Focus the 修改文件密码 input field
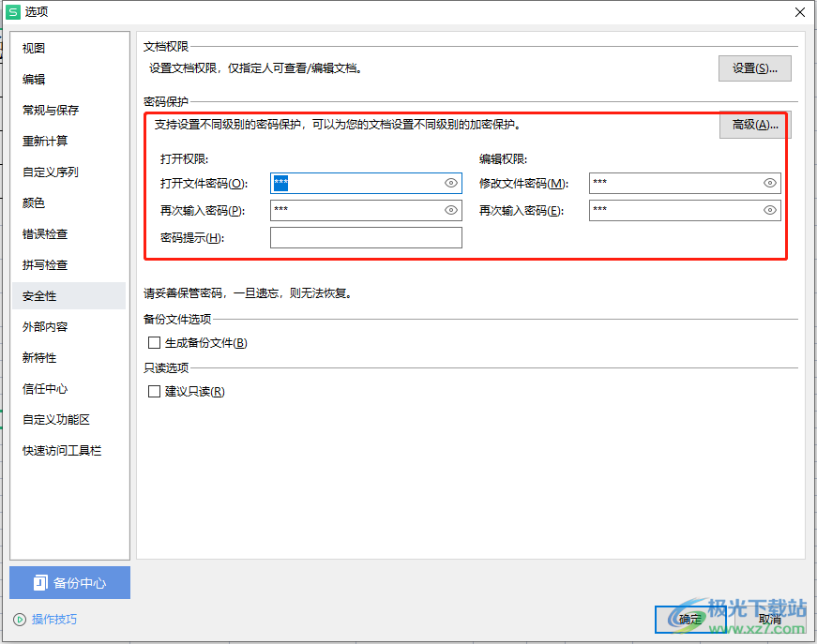817x644 pixels. [x=685, y=183]
